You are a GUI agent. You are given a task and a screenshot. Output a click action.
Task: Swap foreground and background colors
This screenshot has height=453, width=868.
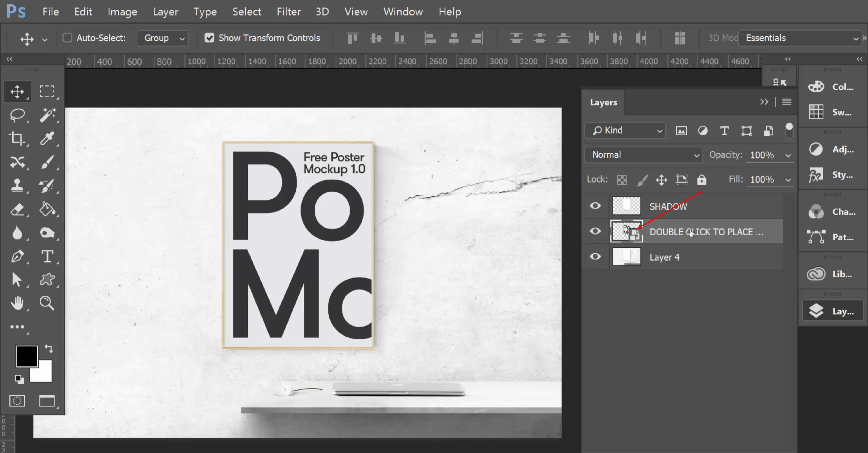(49, 349)
